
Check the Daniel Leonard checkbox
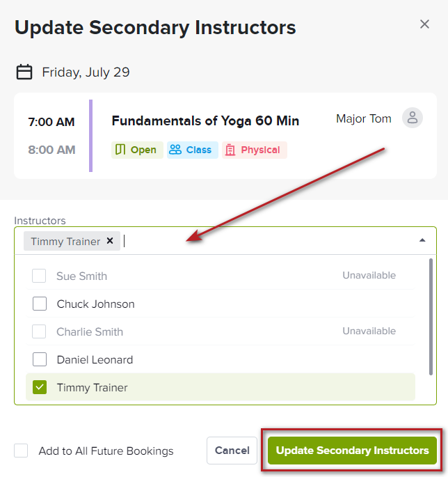click(x=40, y=359)
